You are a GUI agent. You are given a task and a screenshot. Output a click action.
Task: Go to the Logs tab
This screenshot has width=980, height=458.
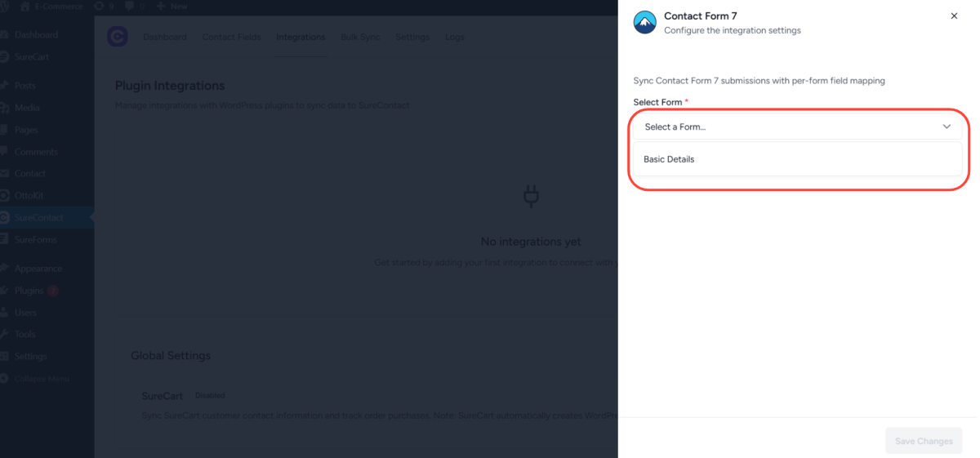pos(455,38)
